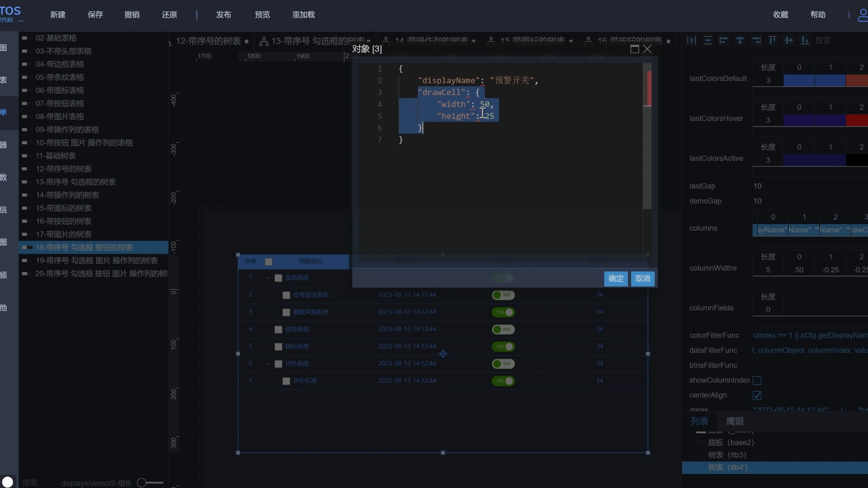Screen dimensions: 868x488
Task: Toggle the switch in row 2 信号变送系统
Action: coord(503,295)
